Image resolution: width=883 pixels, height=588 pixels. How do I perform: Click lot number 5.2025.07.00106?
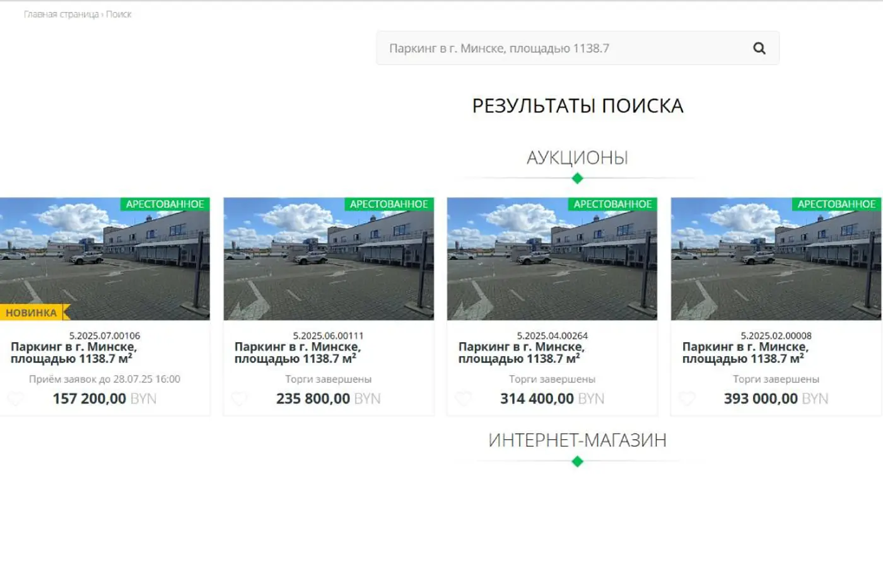105,336
